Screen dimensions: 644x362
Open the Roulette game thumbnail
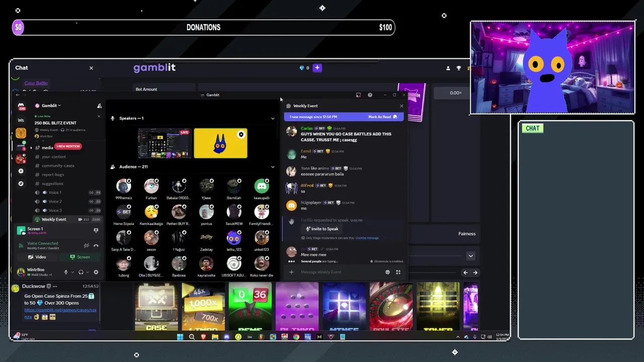tap(391, 307)
